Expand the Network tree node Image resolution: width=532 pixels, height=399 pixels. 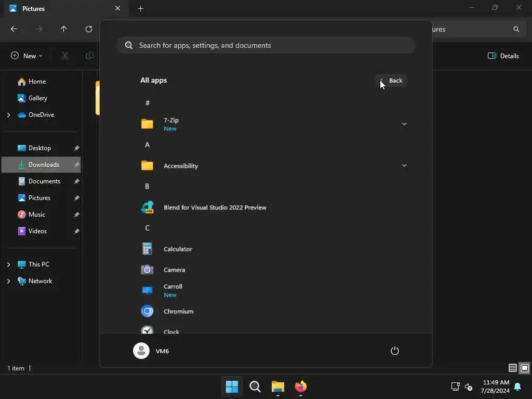point(8,281)
